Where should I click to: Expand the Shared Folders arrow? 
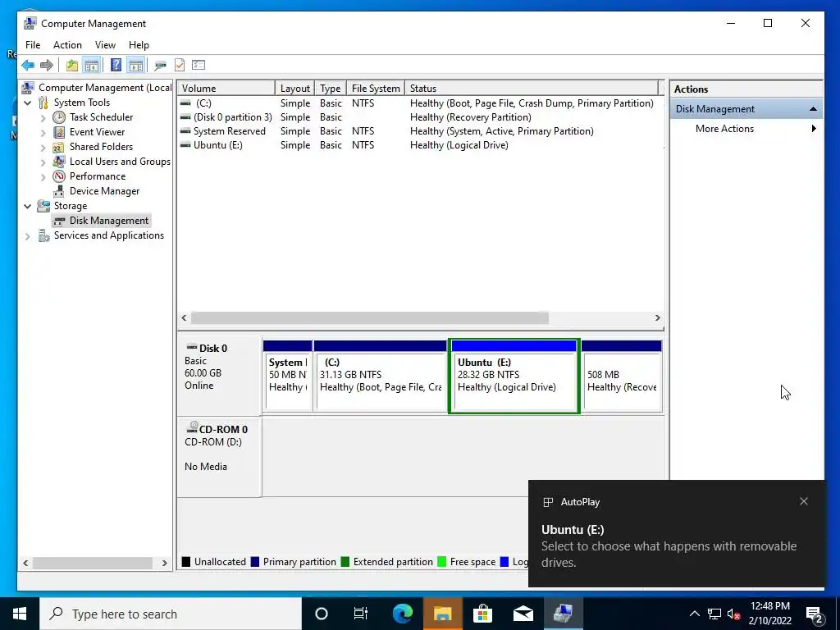(x=43, y=148)
